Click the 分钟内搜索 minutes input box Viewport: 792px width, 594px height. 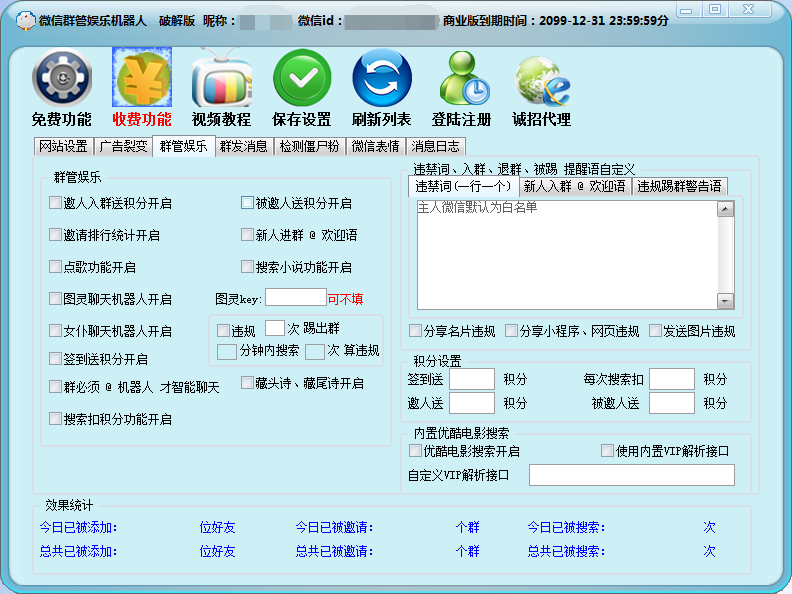tap(227, 352)
